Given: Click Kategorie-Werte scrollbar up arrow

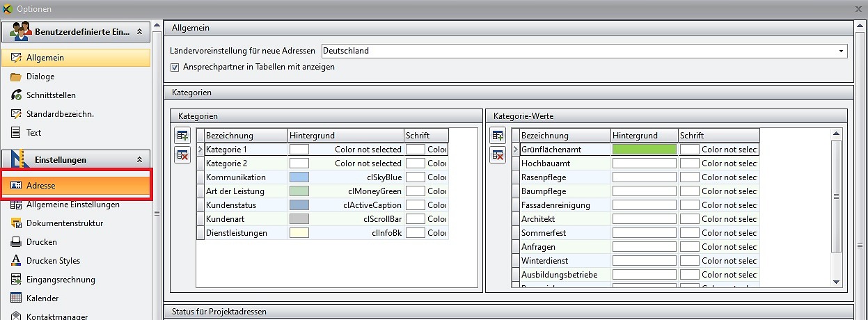Looking at the screenshot, I should (x=837, y=134).
